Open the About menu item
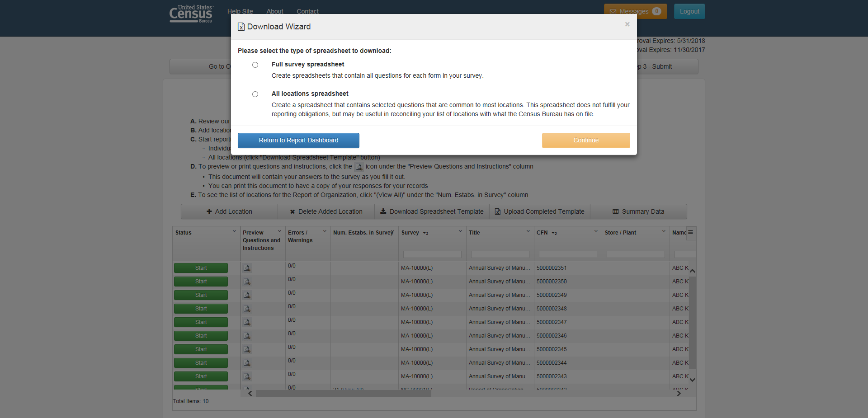 [x=274, y=12]
